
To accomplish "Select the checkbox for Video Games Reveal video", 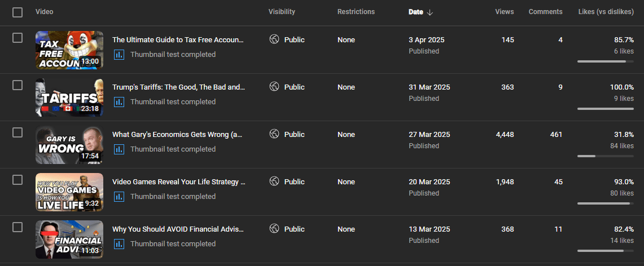I will [x=17, y=180].
